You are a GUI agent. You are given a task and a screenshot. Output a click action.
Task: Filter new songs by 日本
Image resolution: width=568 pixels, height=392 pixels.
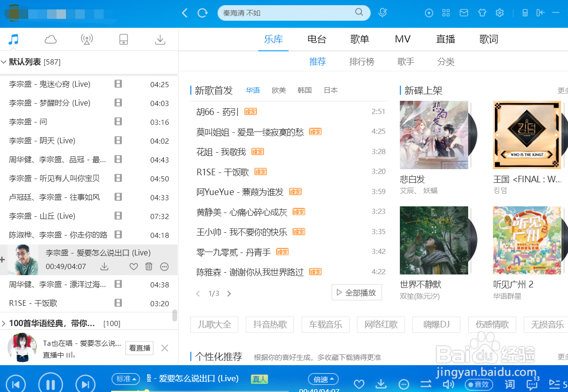pos(331,90)
